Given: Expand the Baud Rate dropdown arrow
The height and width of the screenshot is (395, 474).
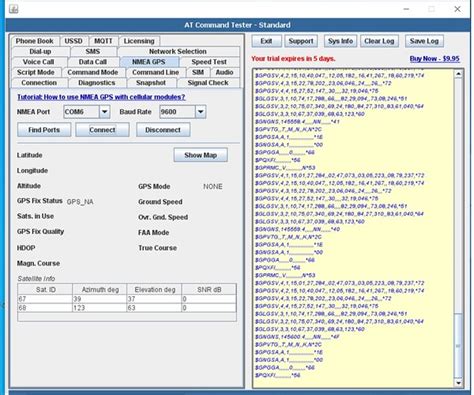Looking at the screenshot, I should 200,112.
